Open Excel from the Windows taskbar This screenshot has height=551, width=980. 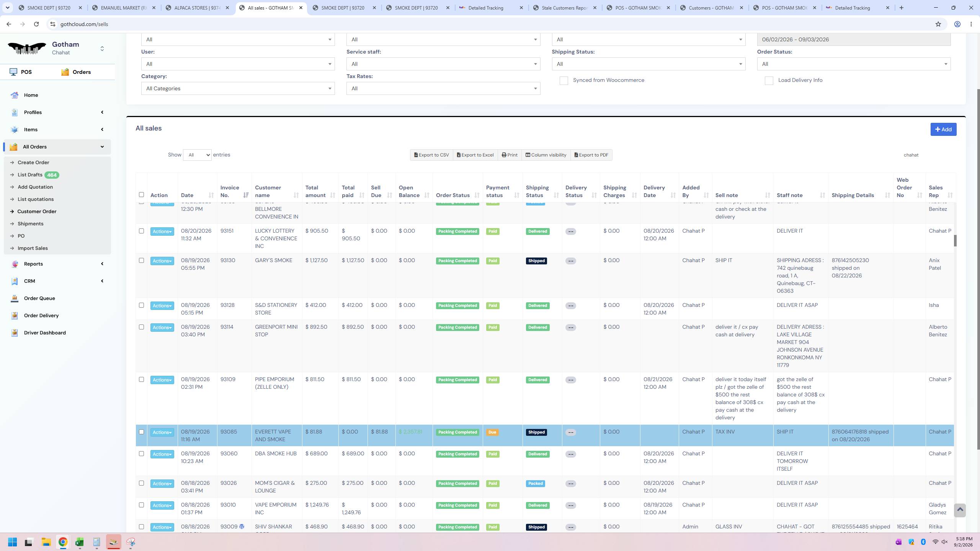tap(80, 542)
